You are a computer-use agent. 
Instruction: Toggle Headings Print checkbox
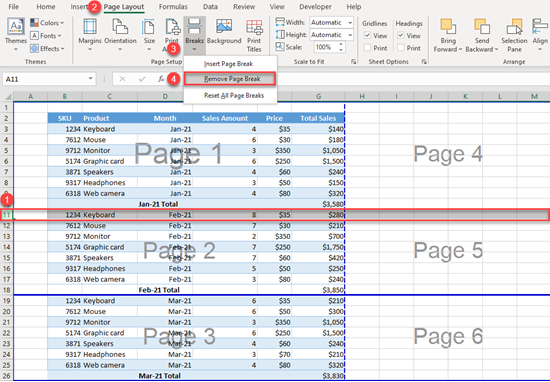[401, 47]
